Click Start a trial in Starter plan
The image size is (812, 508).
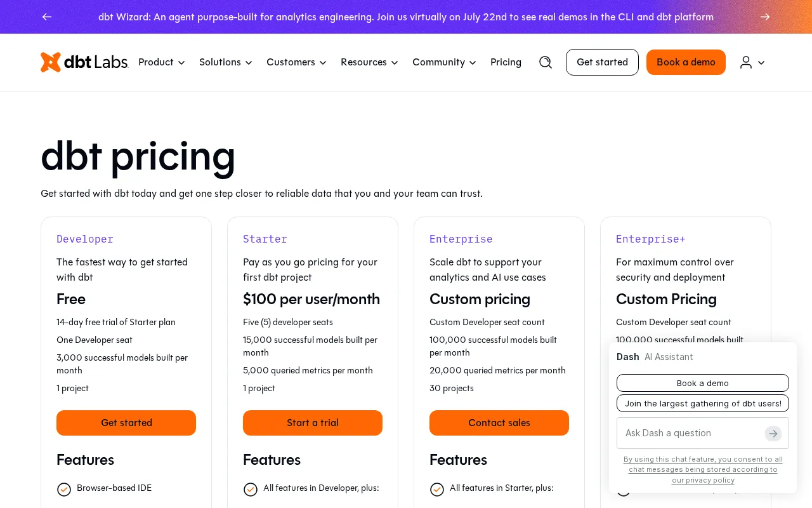[313, 423]
